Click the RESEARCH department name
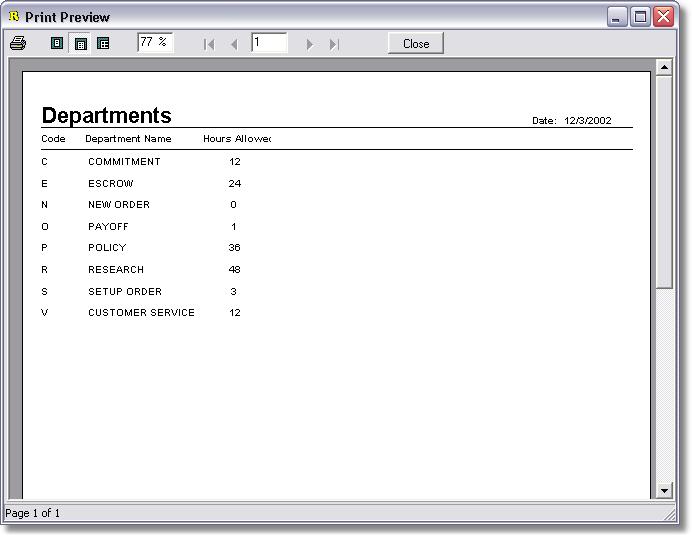The image size is (692, 537). (x=116, y=270)
